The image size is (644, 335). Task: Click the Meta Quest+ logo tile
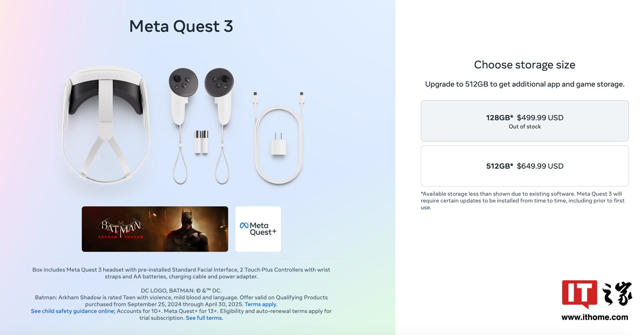pos(258,229)
